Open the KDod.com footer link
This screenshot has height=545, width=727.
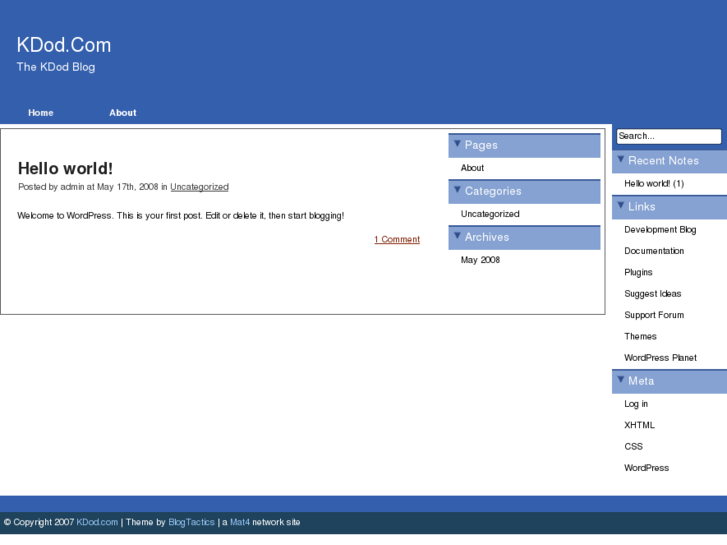click(97, 522)
